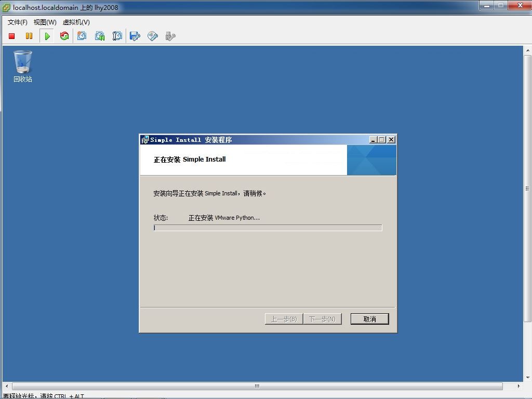Click the 安装向导正在安装 Simple Install message
Image resolution: width=532 pixels, height=399 pixels.
pos(210,193)
